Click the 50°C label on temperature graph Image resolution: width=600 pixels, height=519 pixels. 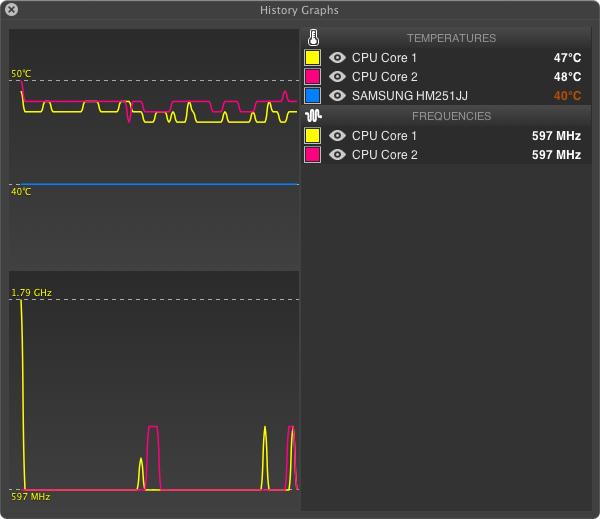coord(22,74)
